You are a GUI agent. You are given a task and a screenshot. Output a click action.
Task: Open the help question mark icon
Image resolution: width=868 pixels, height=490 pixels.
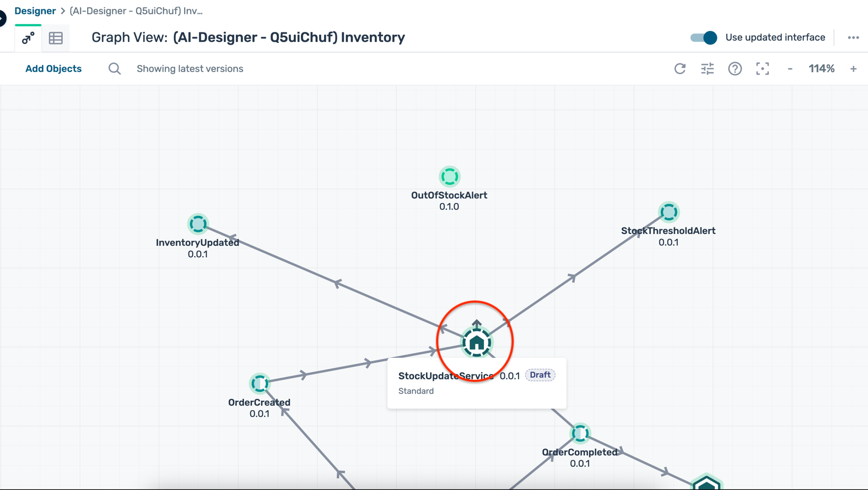735,69
